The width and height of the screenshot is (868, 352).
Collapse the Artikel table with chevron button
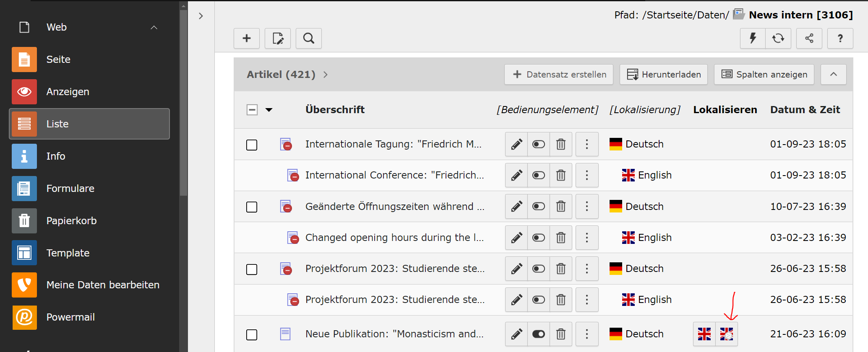pyautogui.click(x=833, y=75)
